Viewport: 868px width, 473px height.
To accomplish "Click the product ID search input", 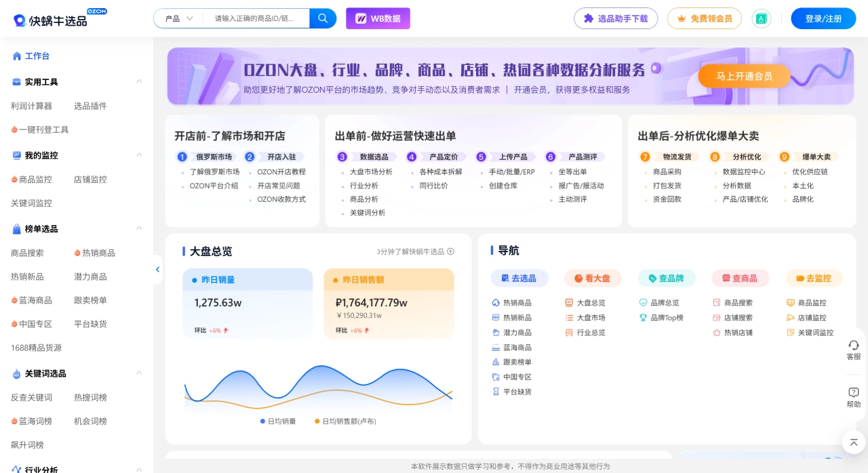I will [x=256, y=18].
